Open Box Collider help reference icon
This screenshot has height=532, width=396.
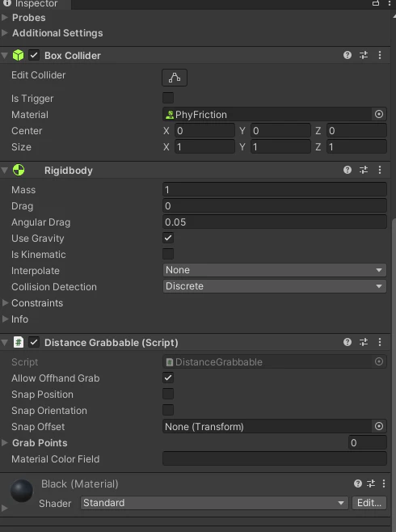click(x=348, y=55)
